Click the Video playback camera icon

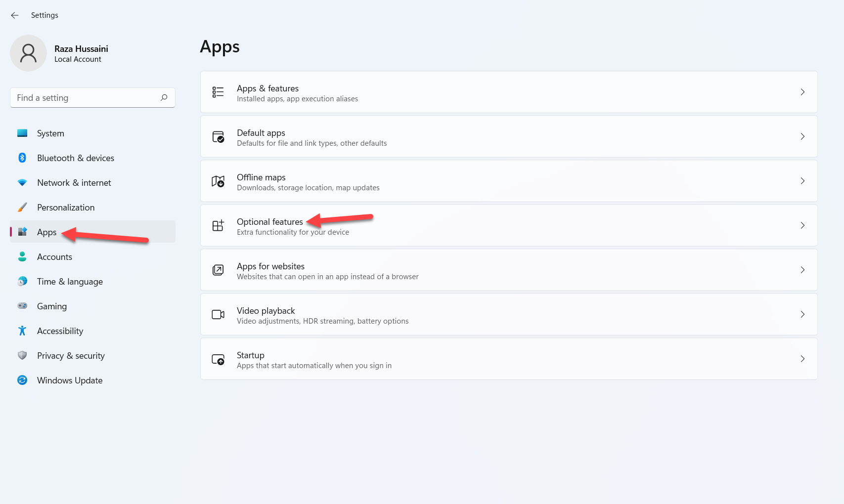point(218,315)
